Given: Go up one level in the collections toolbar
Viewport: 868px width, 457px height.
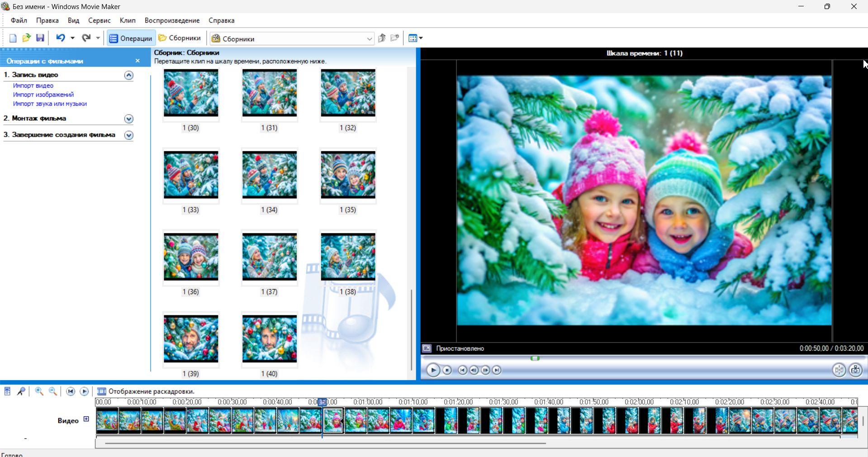Looking at the screenshot, I should tap(382, 38).
